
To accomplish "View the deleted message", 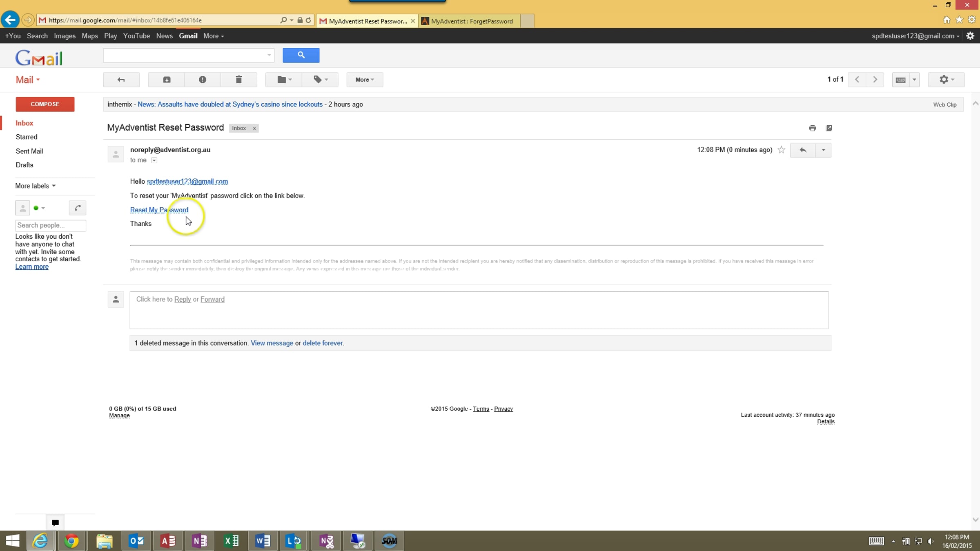I will pos(272,343).
